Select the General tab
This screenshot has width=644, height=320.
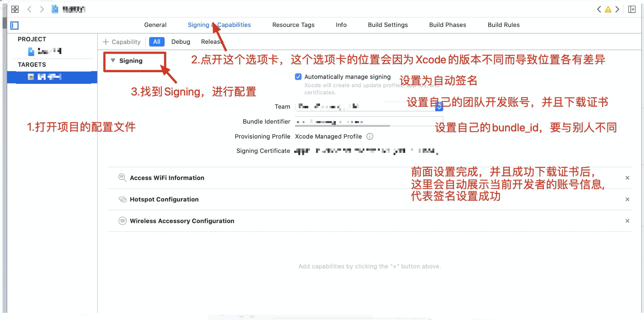[x=155, y=25]
